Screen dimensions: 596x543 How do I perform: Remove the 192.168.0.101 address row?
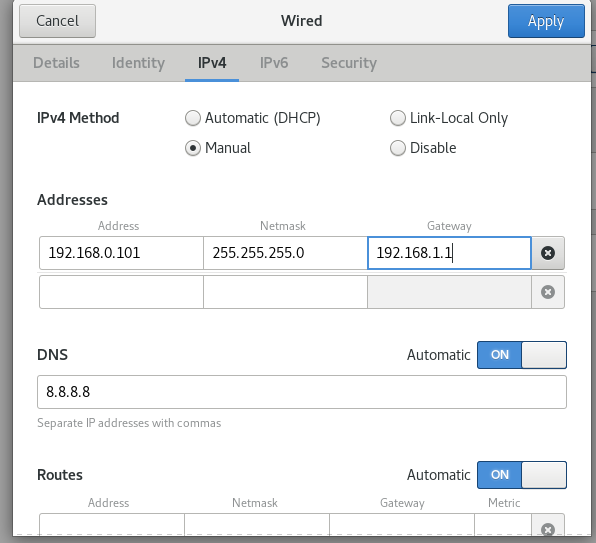tap(548, 253)
